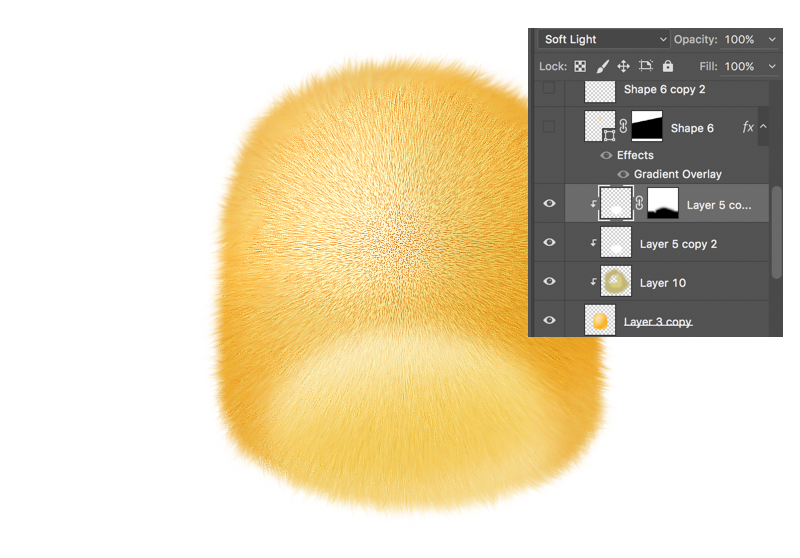800x558 pixels.
Task: Select the Layer 3 copy layer
Action: pos(657,321)
